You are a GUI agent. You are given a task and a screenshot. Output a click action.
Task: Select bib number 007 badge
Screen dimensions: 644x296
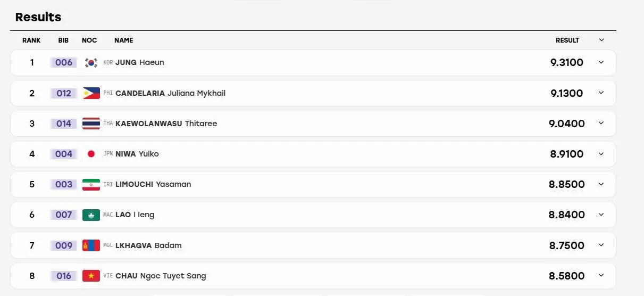pyautogui.click(x=64, y=215)
